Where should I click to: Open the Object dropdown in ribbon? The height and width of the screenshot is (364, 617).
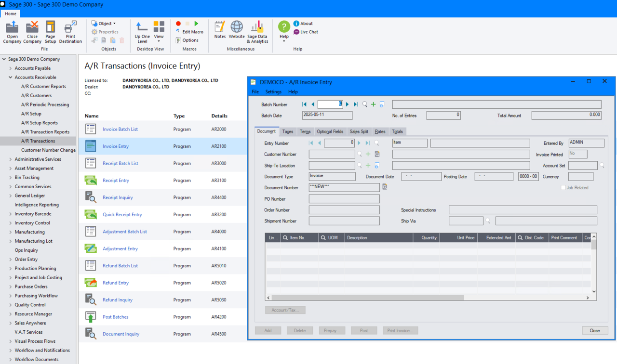click(x=104, y=24)
